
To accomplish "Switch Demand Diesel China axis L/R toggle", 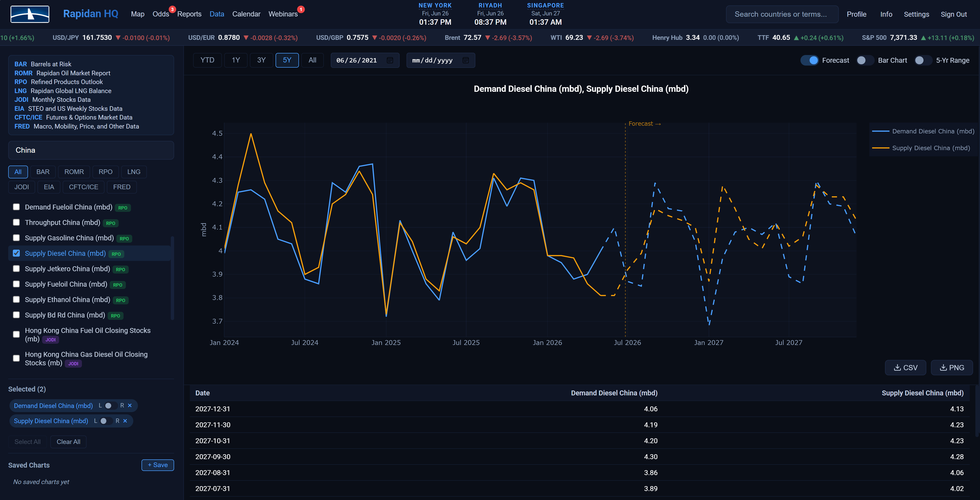I will point(111,406).
